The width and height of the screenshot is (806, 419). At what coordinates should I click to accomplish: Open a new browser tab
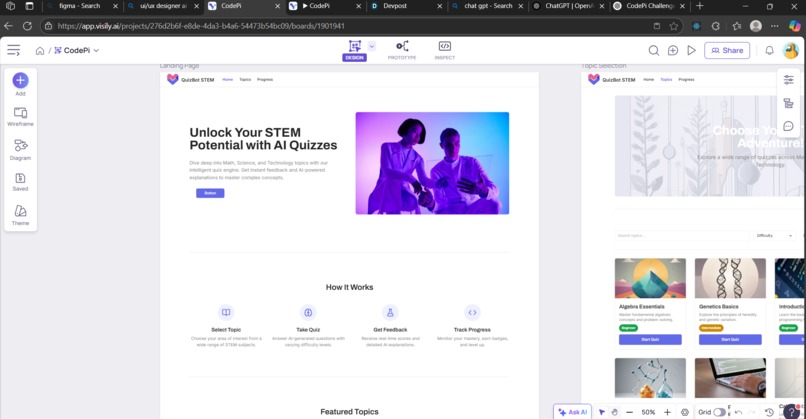click(x=699, y=6)
